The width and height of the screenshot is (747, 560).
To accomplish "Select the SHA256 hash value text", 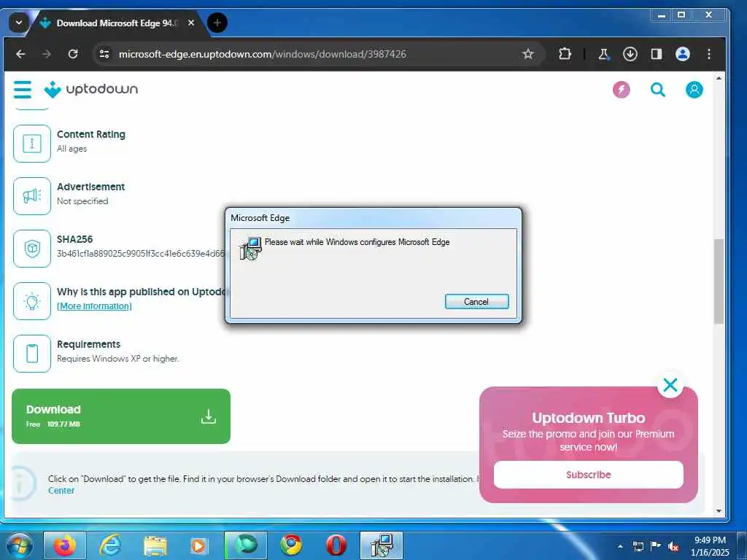I will 141,253.
